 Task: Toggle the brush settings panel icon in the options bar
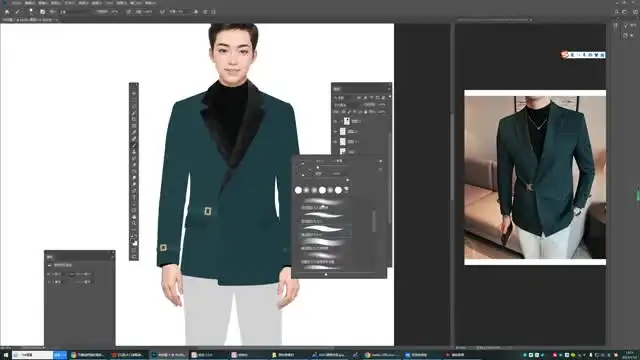[x=42, y=12]
